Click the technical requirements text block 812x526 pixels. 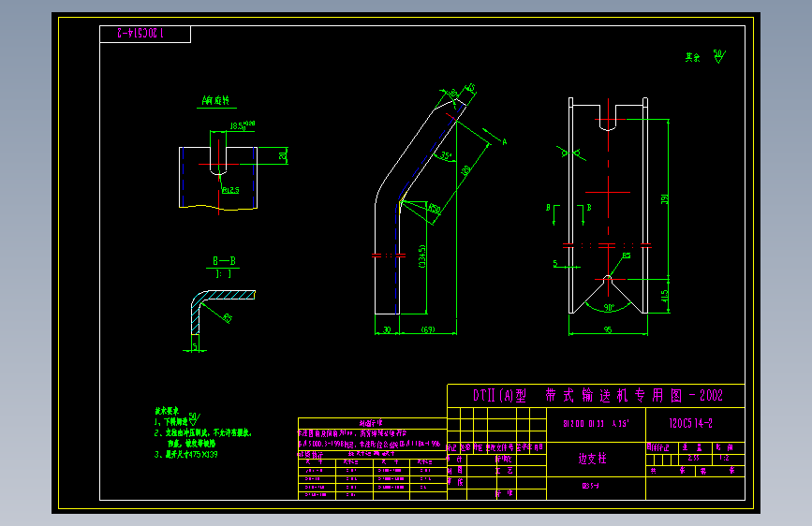point(203,432)
